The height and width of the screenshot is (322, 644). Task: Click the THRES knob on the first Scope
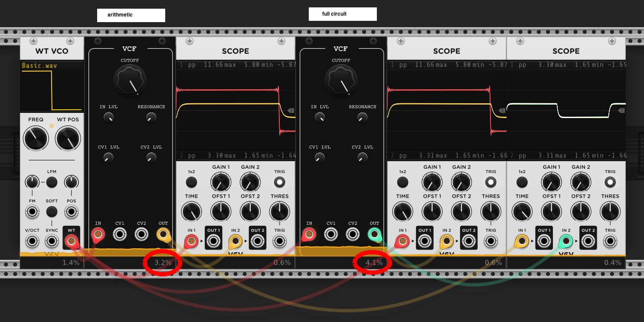(280, 212)
